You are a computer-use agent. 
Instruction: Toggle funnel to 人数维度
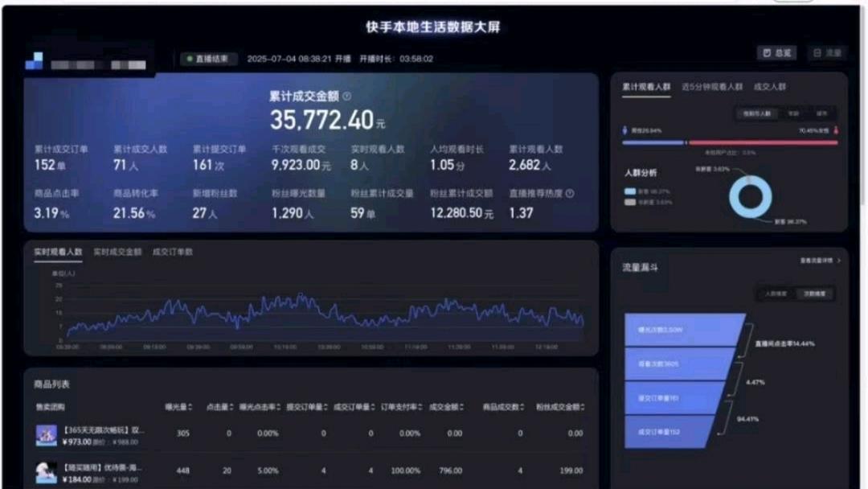[x=776, y=294]
